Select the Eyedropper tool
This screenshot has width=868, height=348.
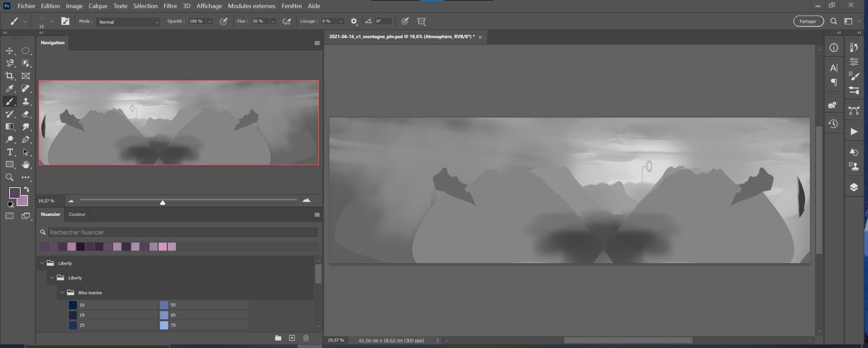pyautogui.click(x=9, y=89)
